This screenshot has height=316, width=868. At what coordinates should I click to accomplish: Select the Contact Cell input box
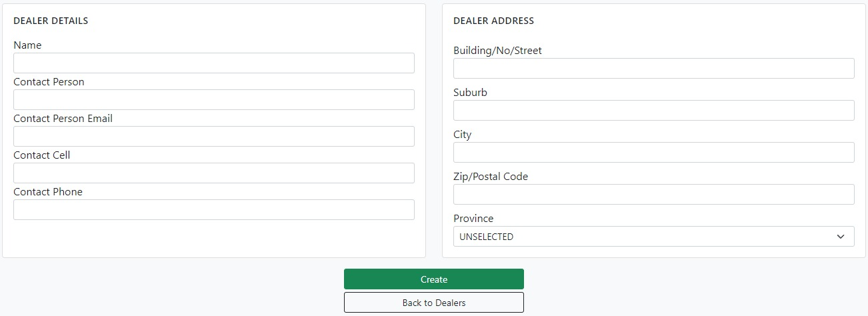click(x=213, y=173)
